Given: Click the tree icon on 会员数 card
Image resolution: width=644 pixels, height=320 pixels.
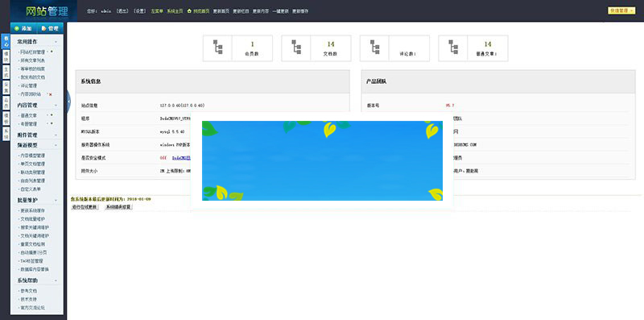Looking at the screenshot, I should (217, 47).
